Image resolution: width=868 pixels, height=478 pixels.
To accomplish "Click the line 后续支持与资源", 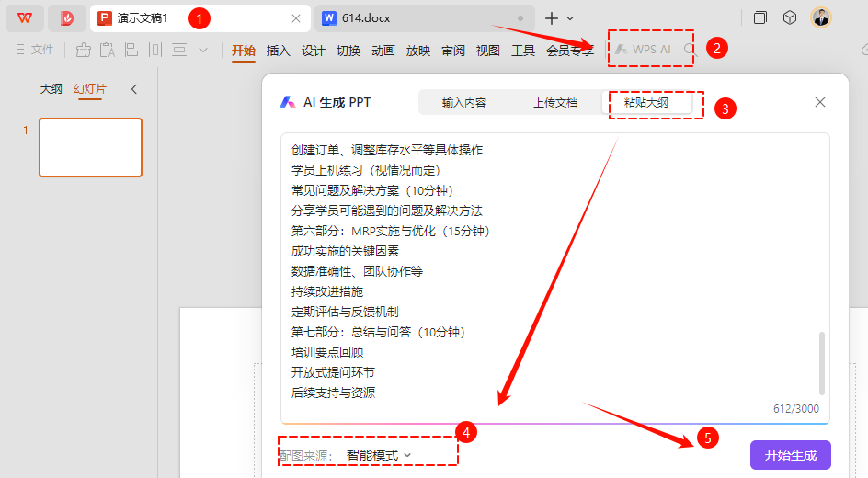I will (333, 393).
